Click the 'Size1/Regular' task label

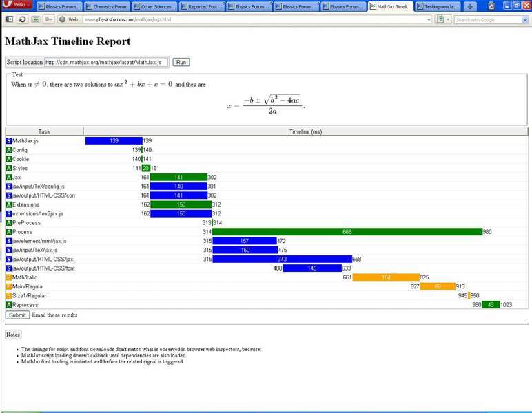tap(29, 296)
